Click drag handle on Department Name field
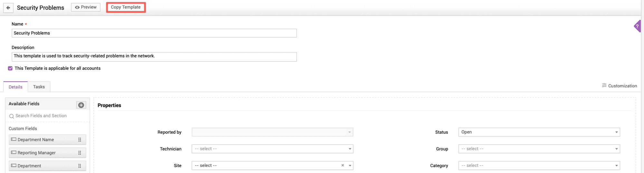 [x=80, y=140]
